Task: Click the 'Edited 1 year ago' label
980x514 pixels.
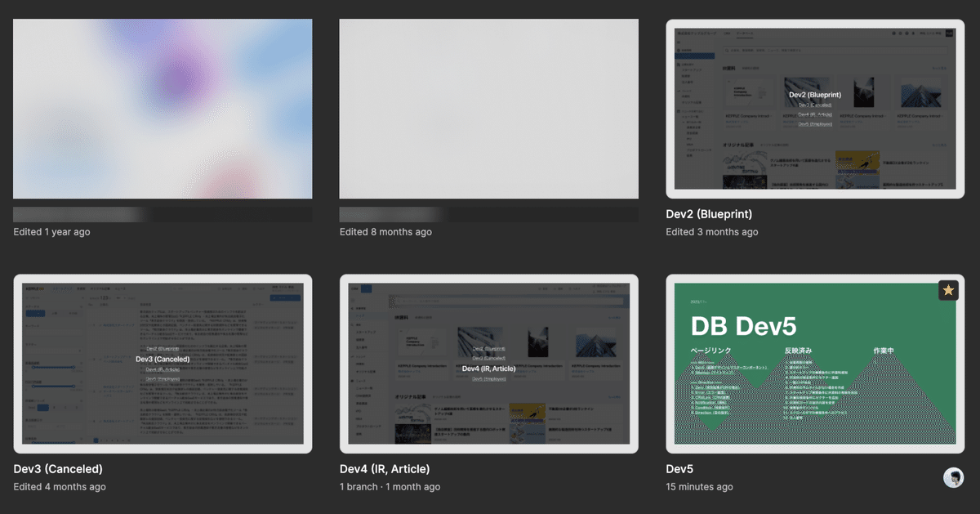Action: click(x=52, y=232)
